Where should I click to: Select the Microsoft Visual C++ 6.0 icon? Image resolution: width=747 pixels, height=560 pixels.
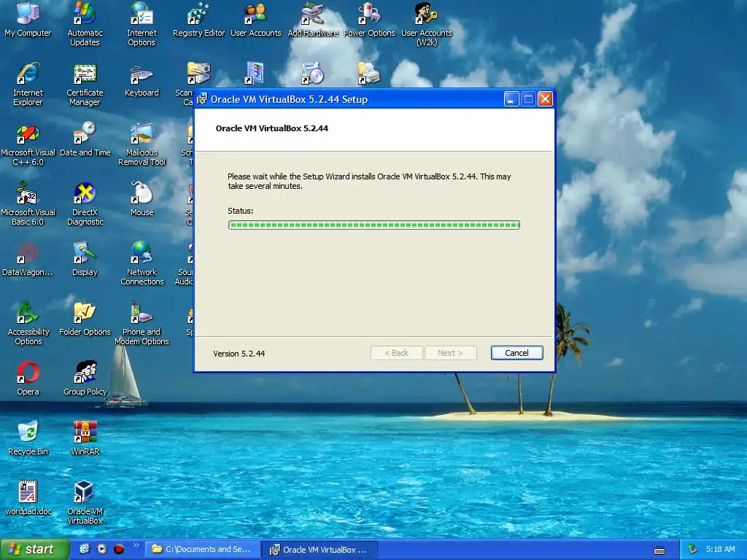pyautogui.click(x=28, y=144)
